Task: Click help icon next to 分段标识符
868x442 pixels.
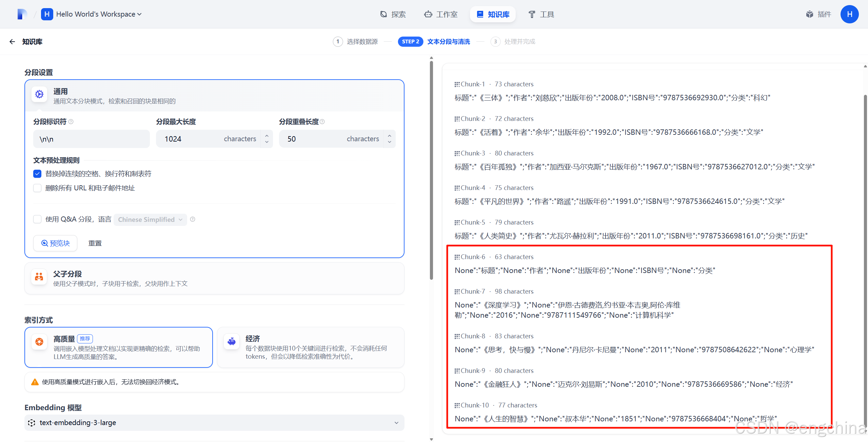Action: pyautogui.click(x=71, y=122)
